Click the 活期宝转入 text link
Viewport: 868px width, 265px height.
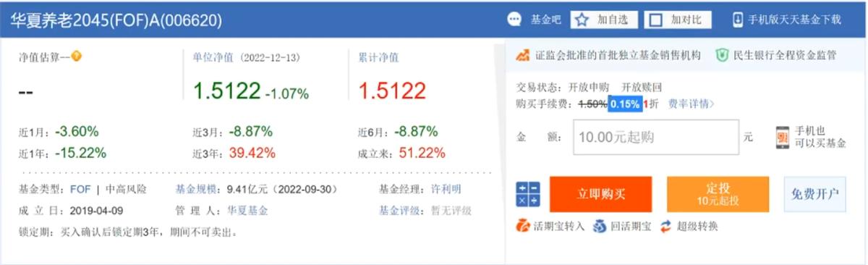pyautogui.click(x=558, y=227)
